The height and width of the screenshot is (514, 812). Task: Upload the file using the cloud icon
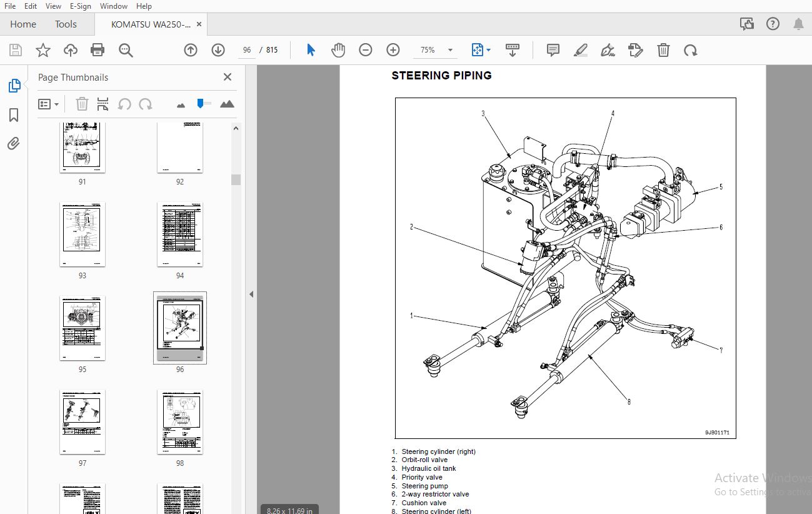point(71,50)
